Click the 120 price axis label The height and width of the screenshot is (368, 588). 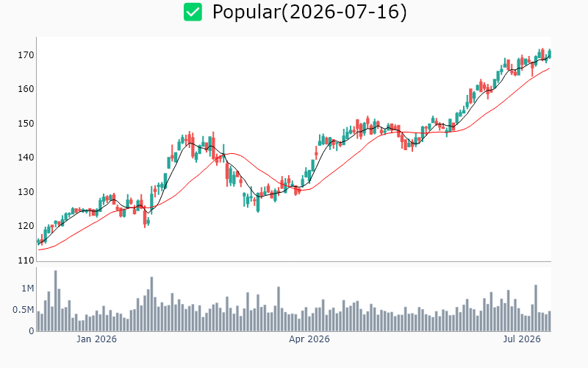pos(26,226)
